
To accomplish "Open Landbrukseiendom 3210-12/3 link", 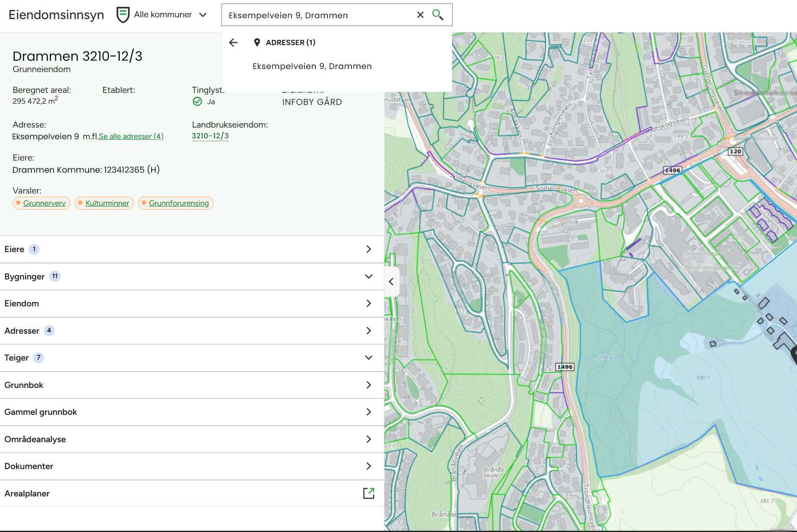I will (x=210, y=136).
